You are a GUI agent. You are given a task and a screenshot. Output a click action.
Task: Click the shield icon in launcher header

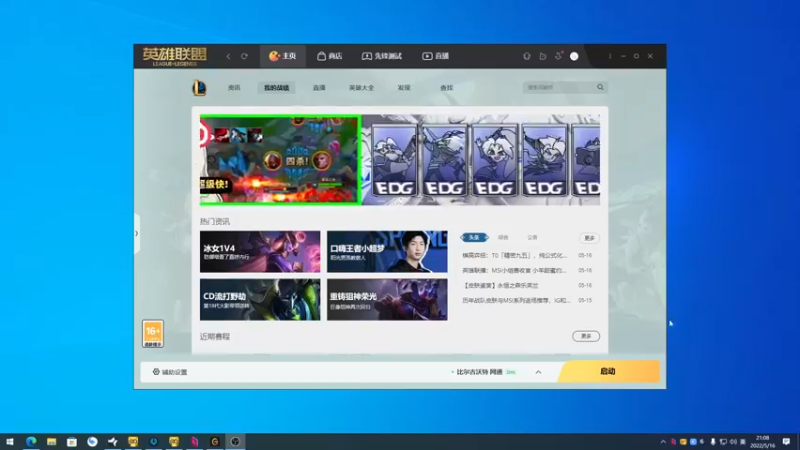tap(527, 56)
